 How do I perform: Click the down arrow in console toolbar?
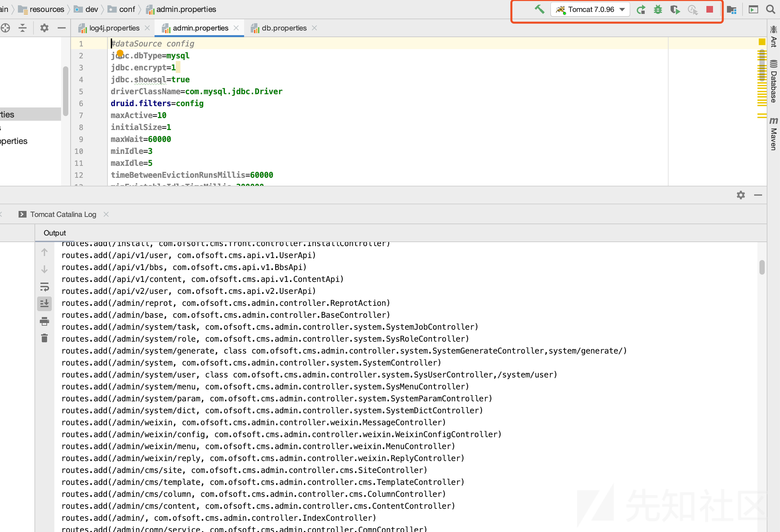click(44, 270)
